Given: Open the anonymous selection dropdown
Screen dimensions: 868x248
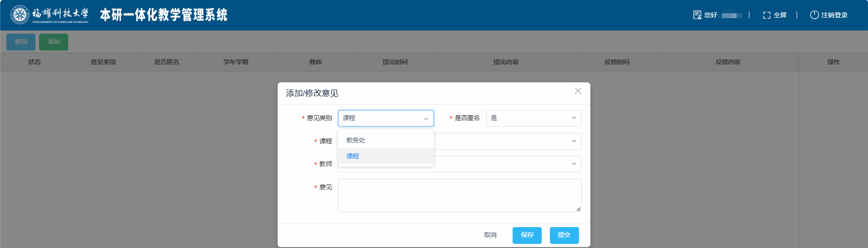Looking at the screenshot, I should 534,118.
